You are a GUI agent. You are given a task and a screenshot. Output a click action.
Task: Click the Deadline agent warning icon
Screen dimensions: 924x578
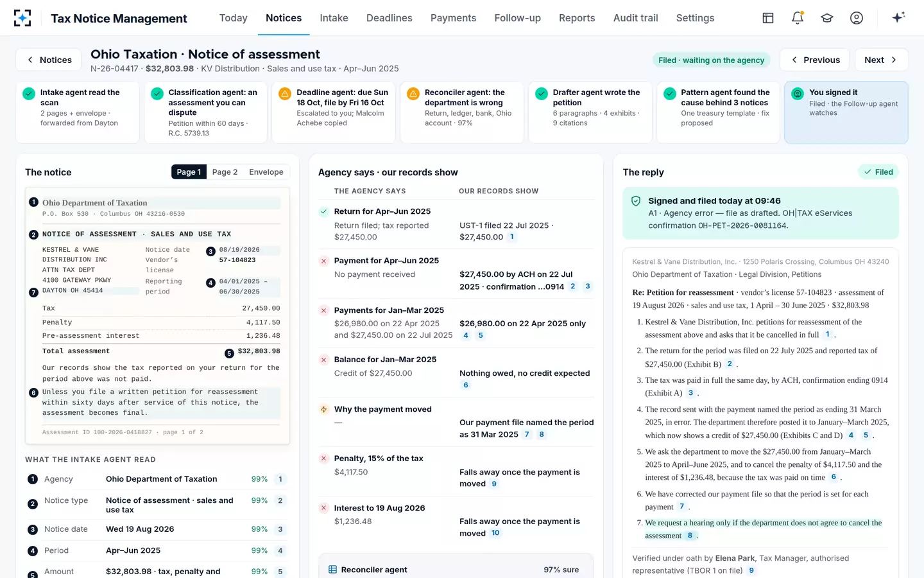285,94
